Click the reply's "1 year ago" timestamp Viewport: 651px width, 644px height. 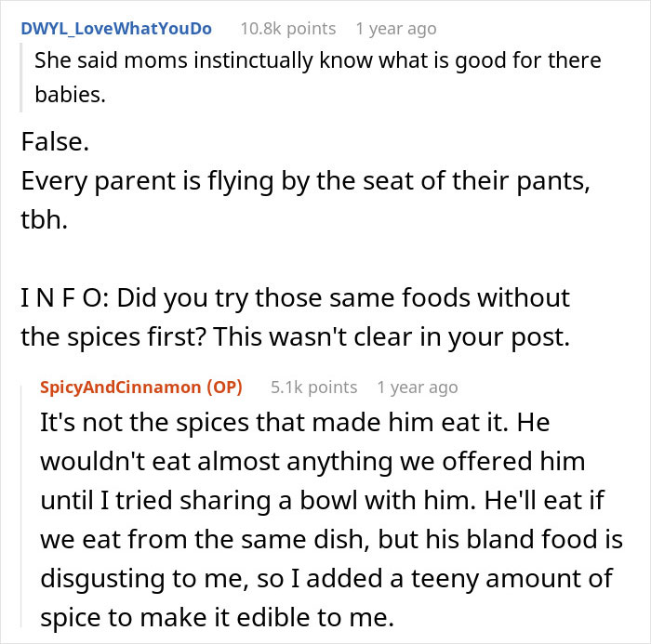(418, 387)
